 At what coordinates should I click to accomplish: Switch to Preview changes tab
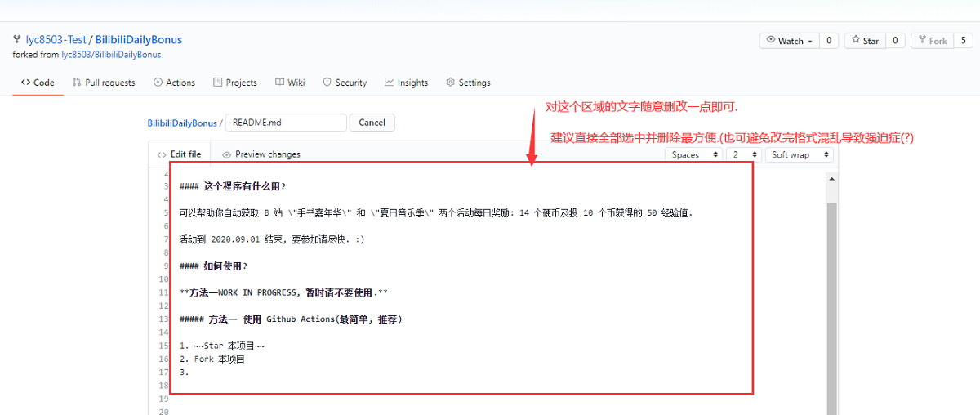click(261, 154)
